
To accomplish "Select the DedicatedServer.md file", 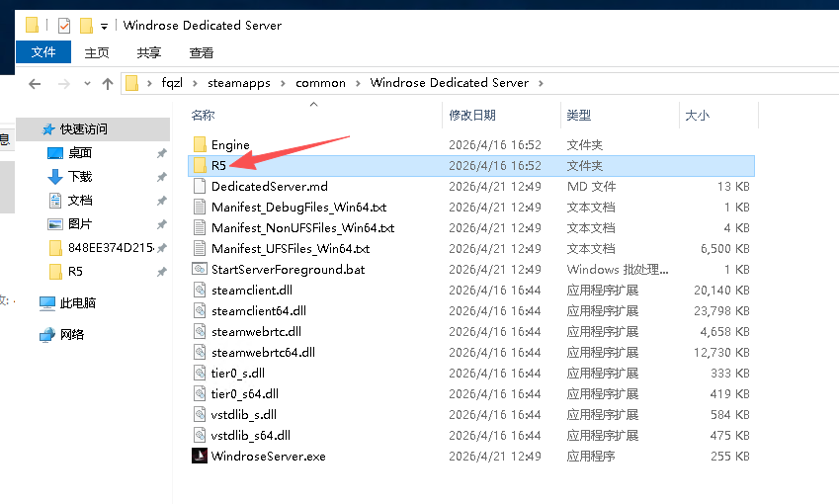I will click(x=269, y=186).
